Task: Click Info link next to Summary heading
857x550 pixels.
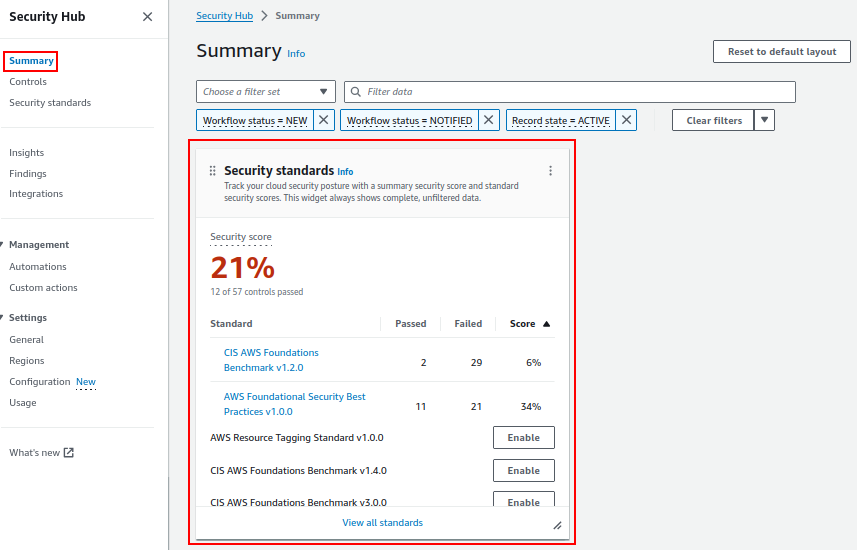Action: pos(296,54)
